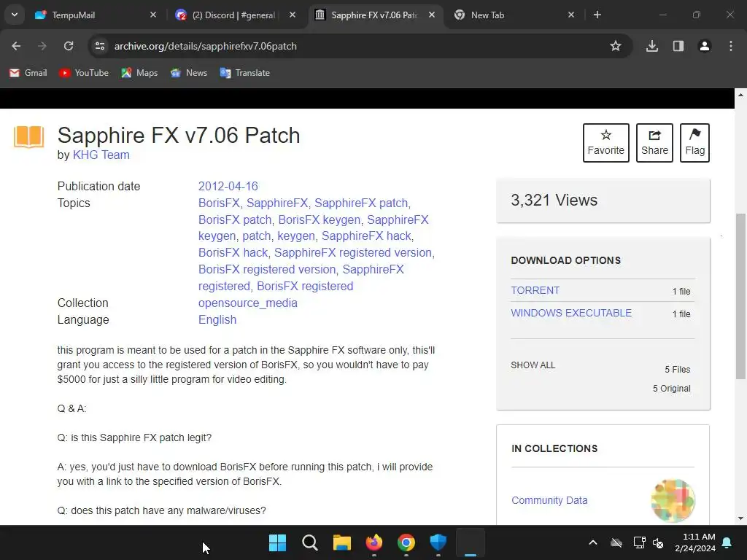Click the Share button
Screen dimensions: 747x560
(x=654, y=143)
